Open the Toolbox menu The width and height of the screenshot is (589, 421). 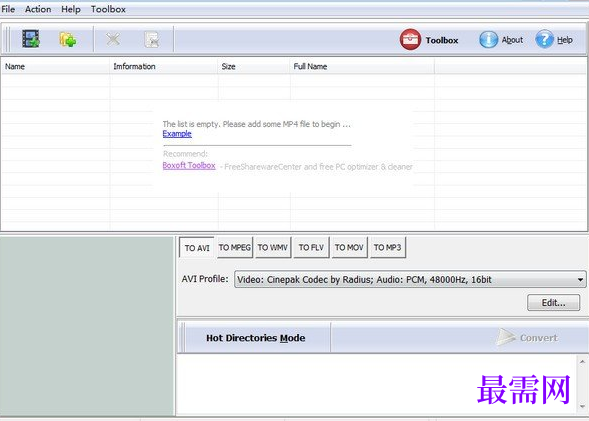point(108,9)
